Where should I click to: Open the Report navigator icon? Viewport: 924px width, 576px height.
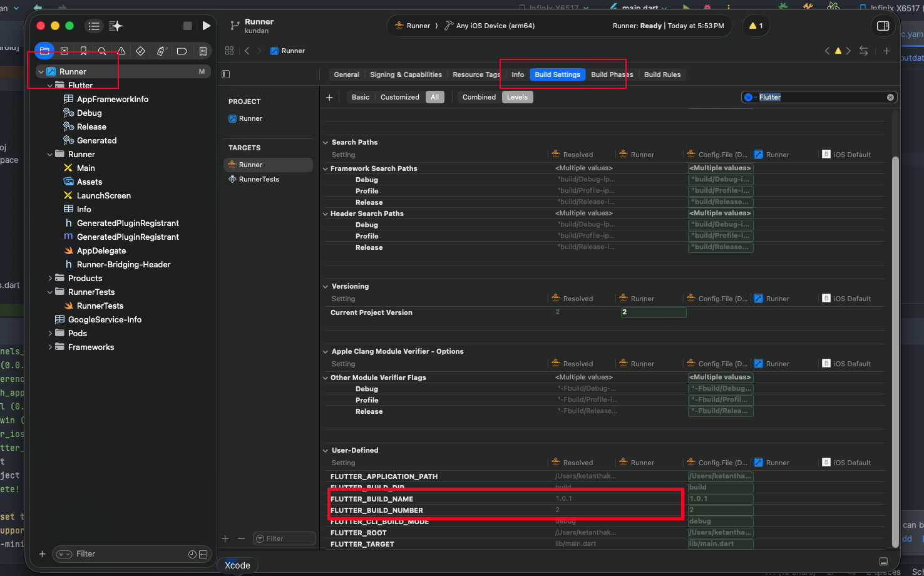[x=203, y=51]
